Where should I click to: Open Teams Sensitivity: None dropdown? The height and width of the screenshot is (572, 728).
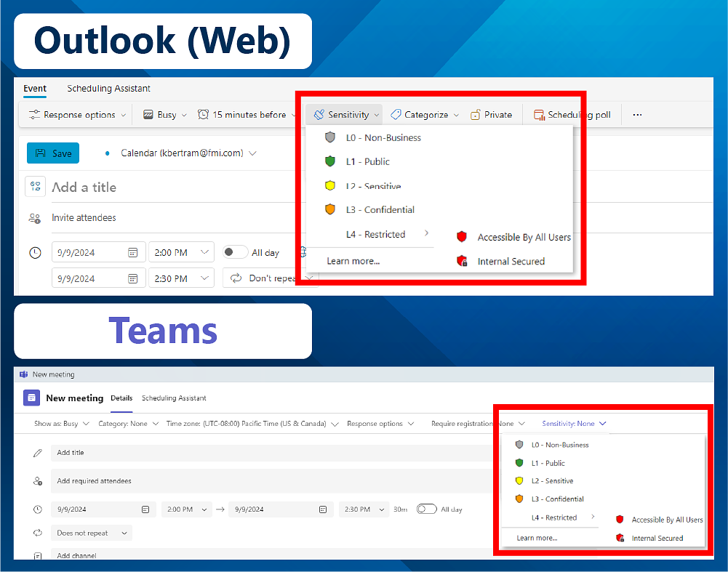pyautogui.click(x=575, y=424)
